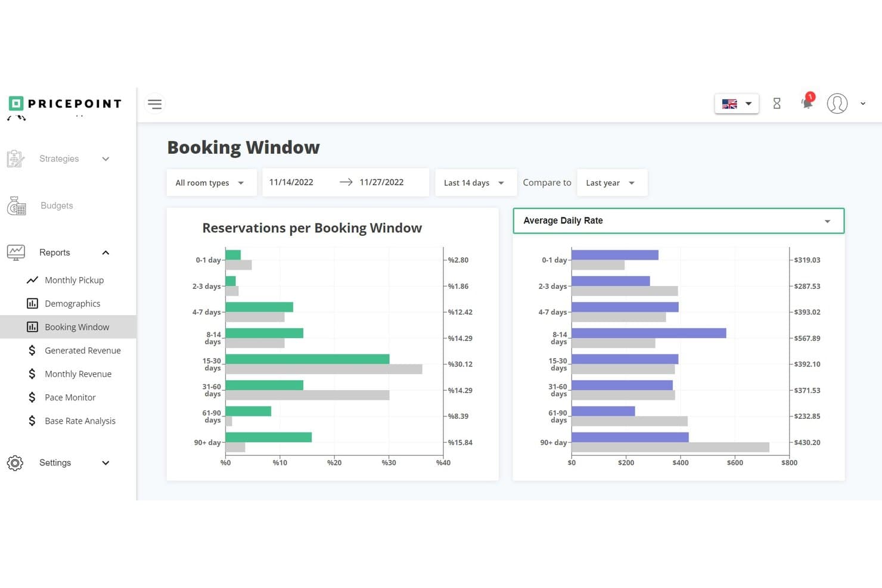Click the Monthly Pickup trend icon

pyautogui.click(x=32, y=280)
